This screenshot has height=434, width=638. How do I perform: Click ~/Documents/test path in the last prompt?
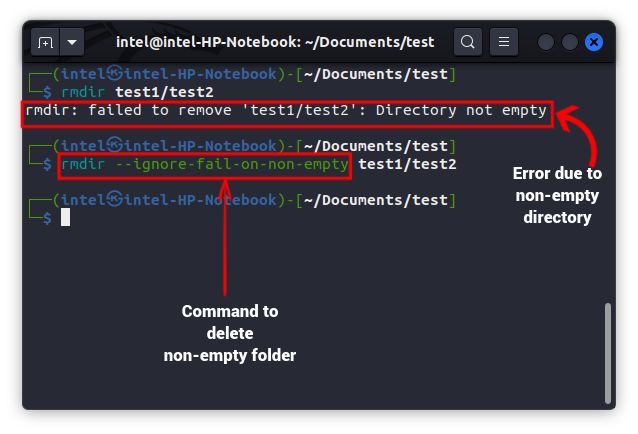376,200
